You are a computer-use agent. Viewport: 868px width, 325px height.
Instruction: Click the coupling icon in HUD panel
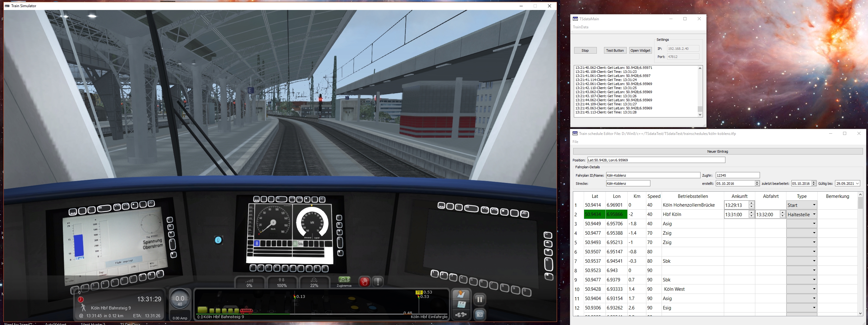[461, 315]
